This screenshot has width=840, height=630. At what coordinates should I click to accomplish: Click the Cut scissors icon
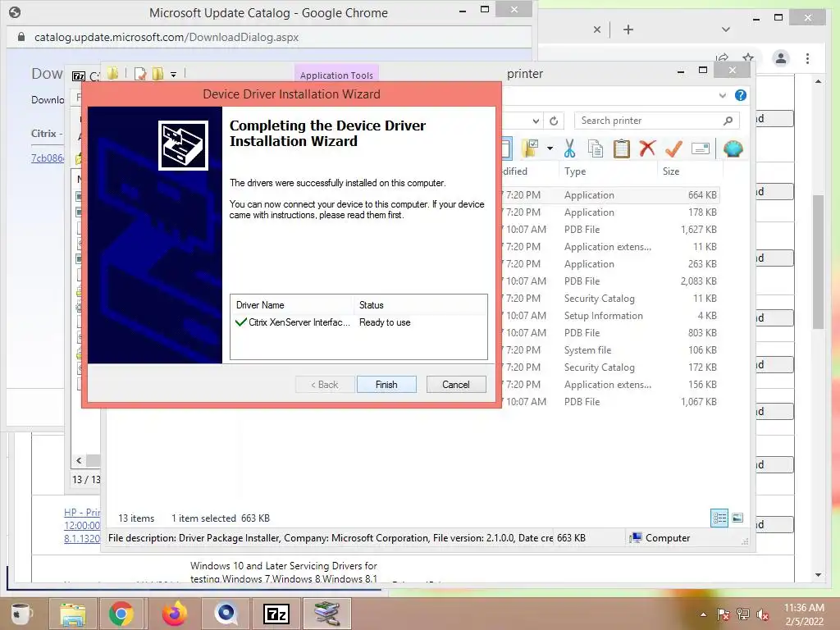[569, 148]
